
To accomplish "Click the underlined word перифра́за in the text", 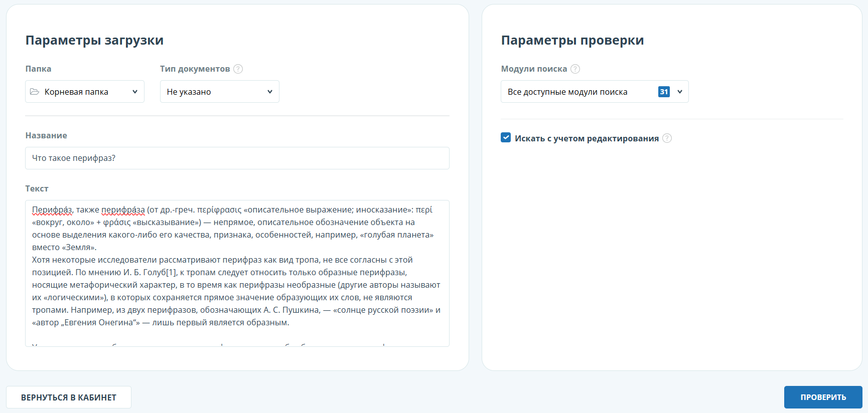I will click(x=123, y=210).
